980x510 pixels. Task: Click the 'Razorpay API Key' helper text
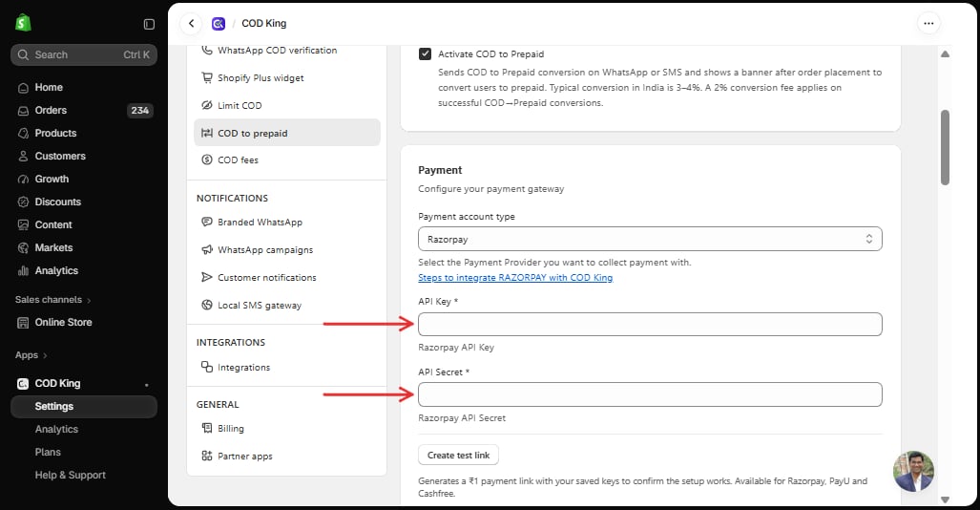456,348
